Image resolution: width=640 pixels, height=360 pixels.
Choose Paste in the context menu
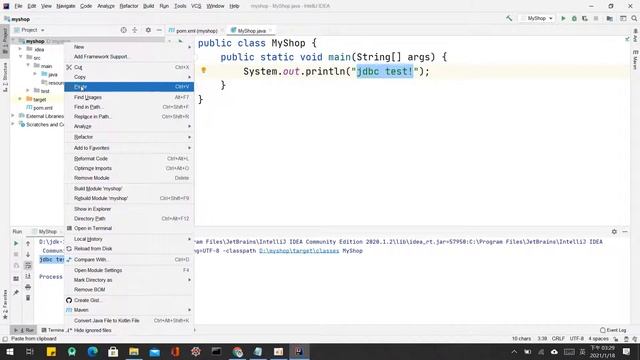[129, 87]
